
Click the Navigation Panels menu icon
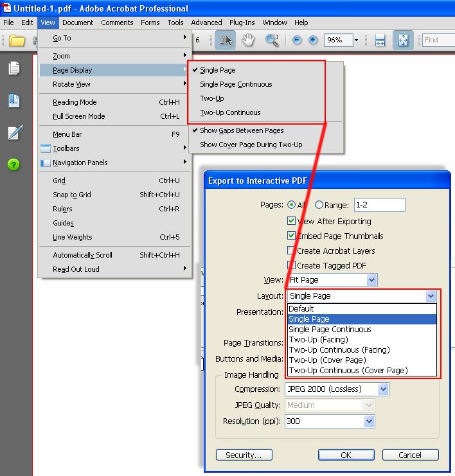click(x=46, y=163)
